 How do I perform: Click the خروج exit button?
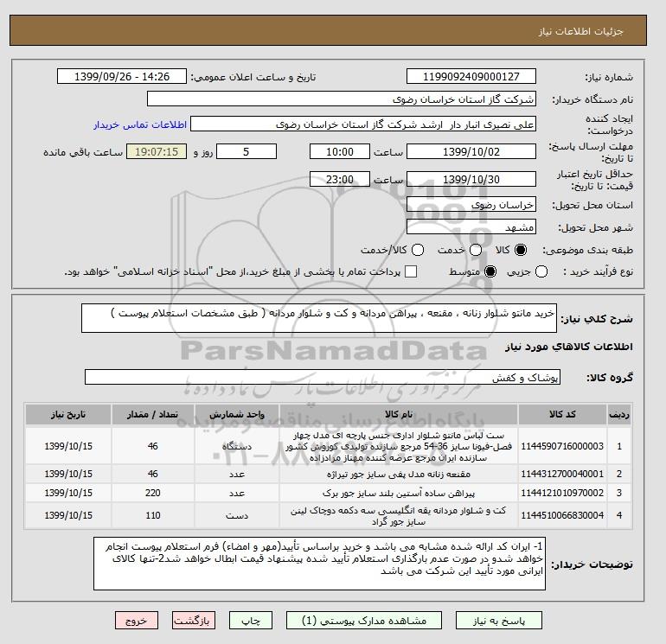coord(137,621)
